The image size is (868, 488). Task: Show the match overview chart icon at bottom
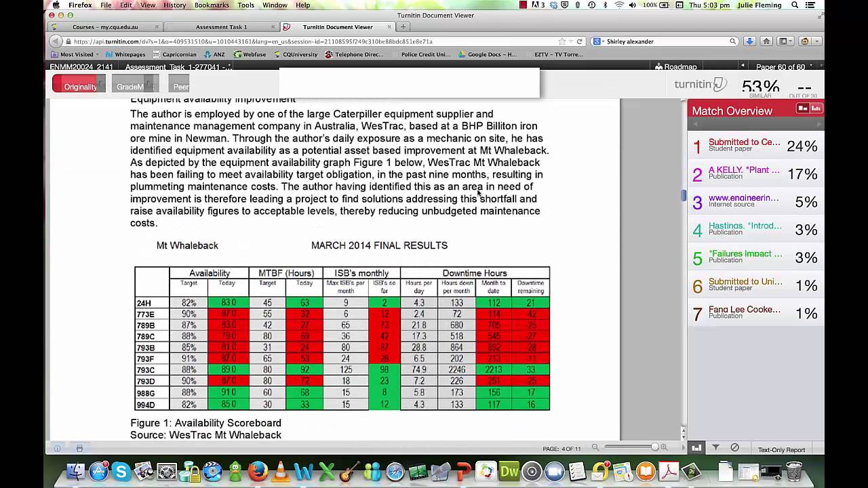pyautogui.click(x=696, y=448)
